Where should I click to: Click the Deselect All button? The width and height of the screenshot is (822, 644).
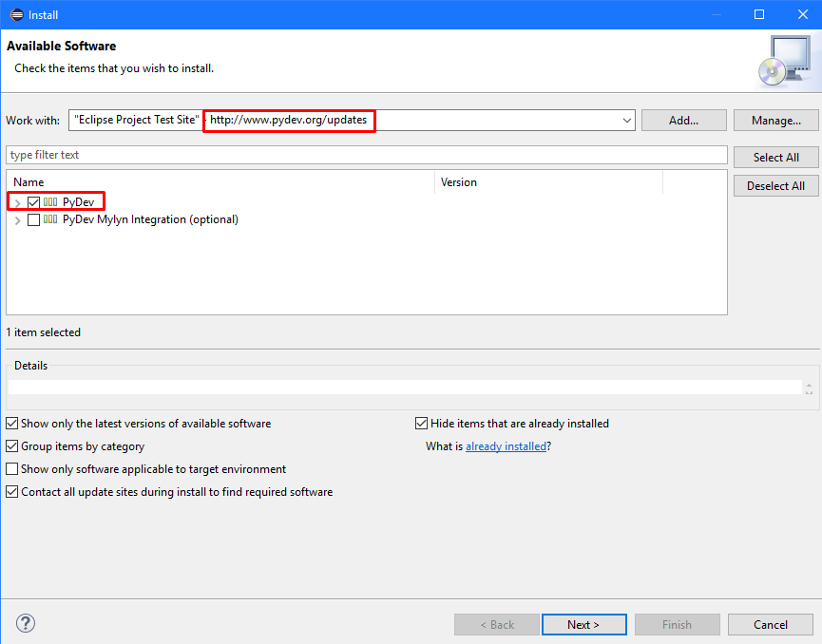[775, 186]
